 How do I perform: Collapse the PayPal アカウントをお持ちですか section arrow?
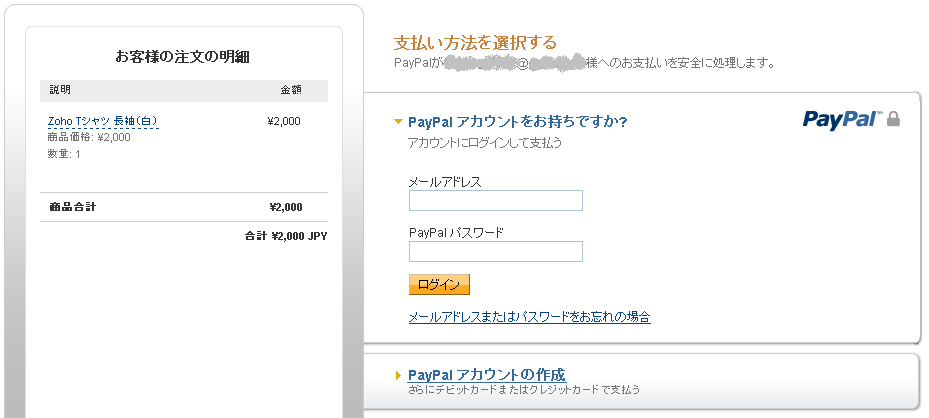point(398,122)
